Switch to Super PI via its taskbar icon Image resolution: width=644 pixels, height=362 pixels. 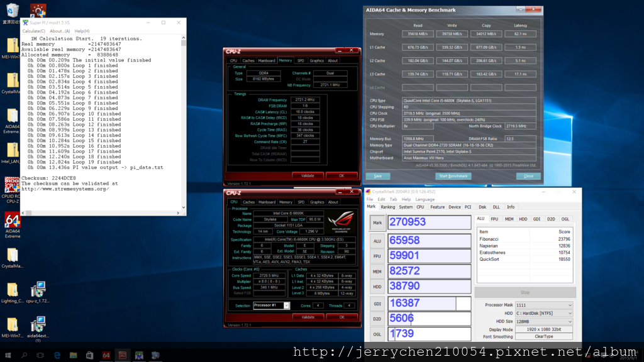(x=139, y=355)
